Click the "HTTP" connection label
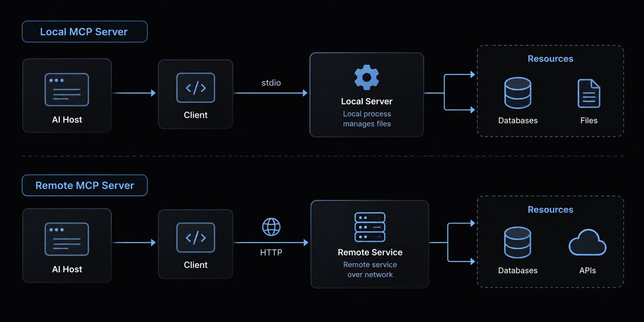Screen dimensions: 644x322 click(x=271, y=252)
